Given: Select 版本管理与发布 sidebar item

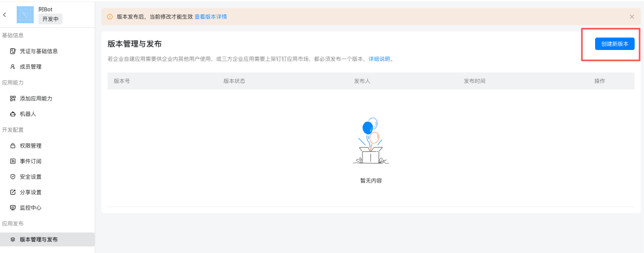Looking at the screenshot, I should pos(47,239).
